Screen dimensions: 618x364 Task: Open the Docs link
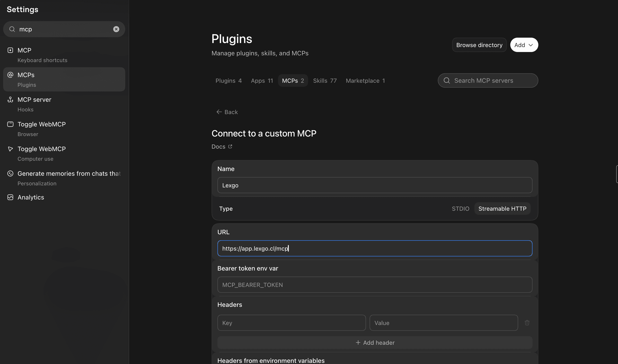click(x=222, y=146)
